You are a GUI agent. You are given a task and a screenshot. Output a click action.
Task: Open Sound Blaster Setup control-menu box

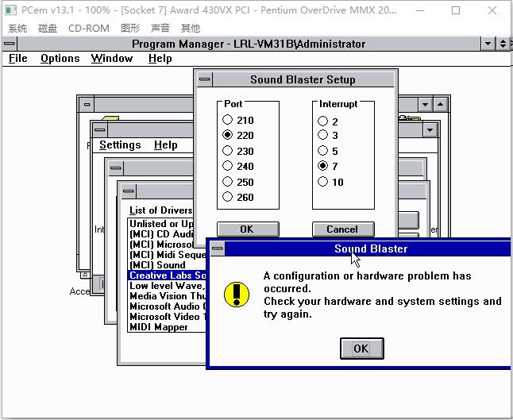205,79
